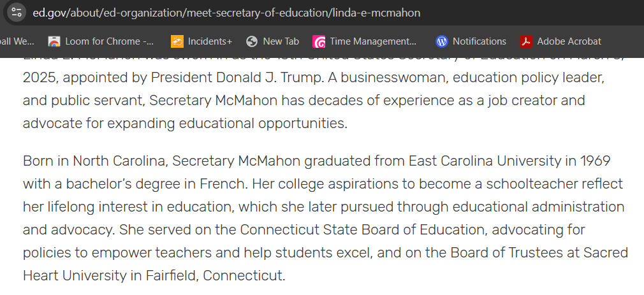
Task: Click the pink Time Management bookmark icon
Action: (x=319, y=41)
